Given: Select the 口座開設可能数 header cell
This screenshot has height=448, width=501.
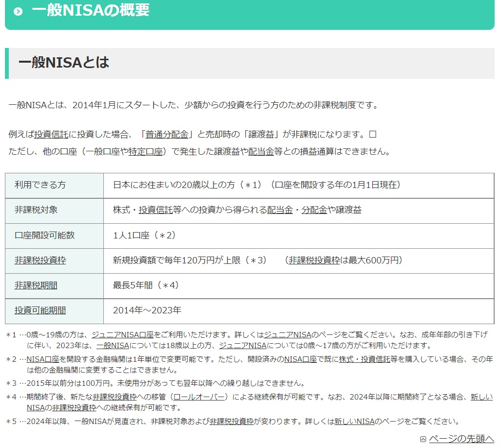Looking at the screenshot, I should pyautogui.click(x=54, y=236).
